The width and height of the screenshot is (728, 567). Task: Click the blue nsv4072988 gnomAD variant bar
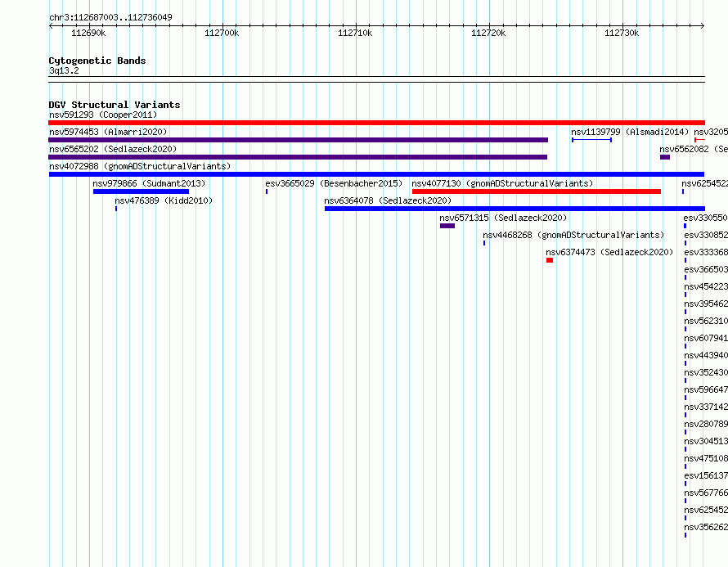pyautogui.click(x=376, y=174)
